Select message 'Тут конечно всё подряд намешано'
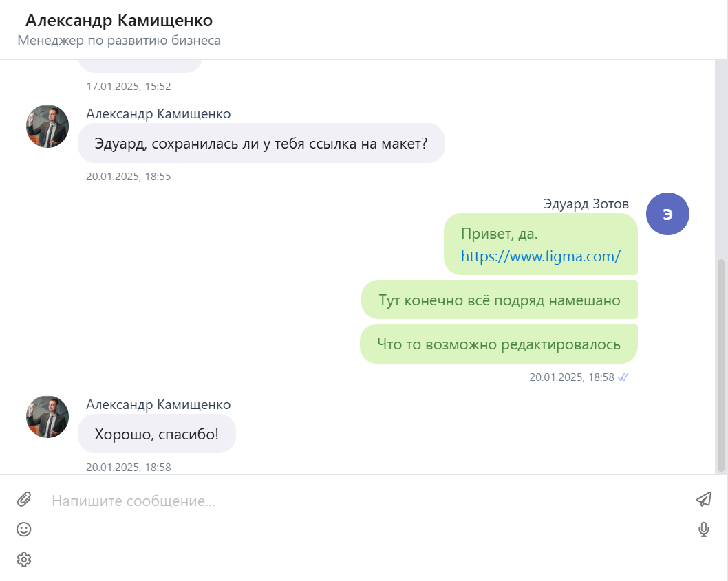This screenshot has height=581, width=728. (x=500, y=300)
